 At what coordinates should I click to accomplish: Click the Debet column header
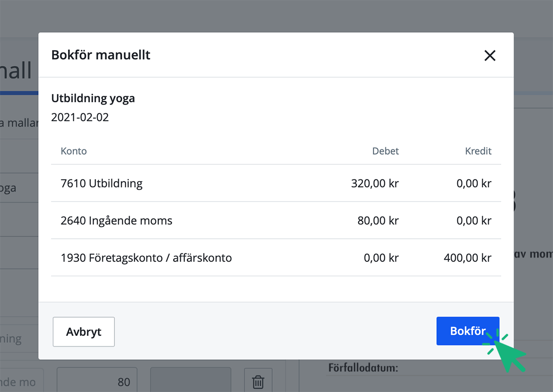coord(385,151)
